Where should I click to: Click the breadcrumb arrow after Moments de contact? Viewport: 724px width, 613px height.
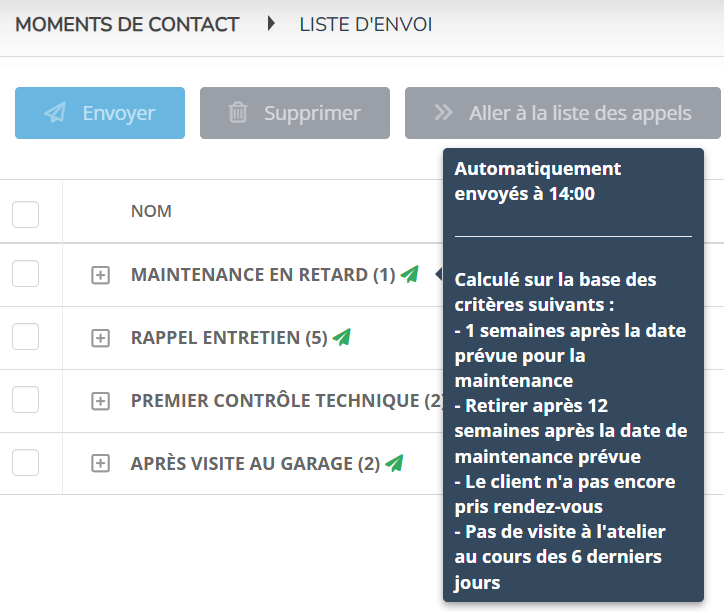point(272,23)
